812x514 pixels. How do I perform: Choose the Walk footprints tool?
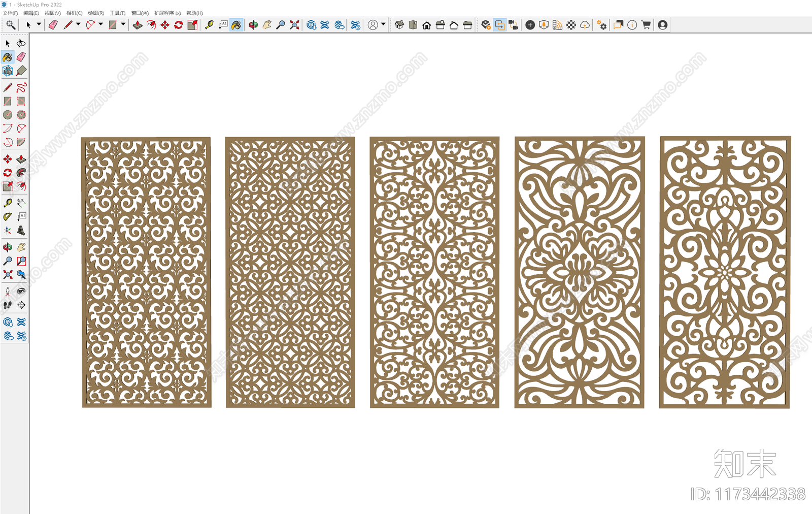[8, 305]
